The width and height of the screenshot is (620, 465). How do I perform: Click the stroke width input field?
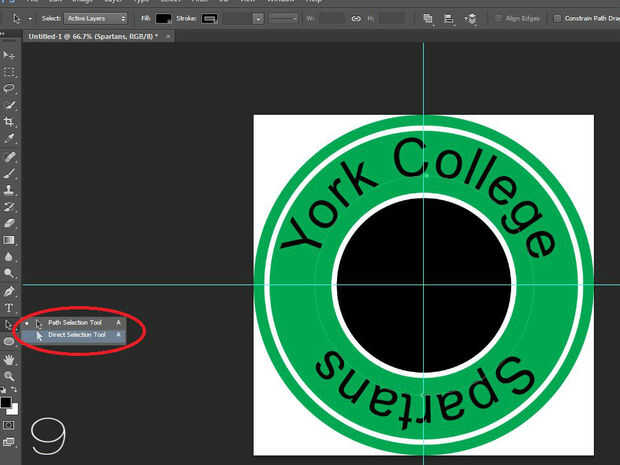pyautogui.click(x=238, y=19)
